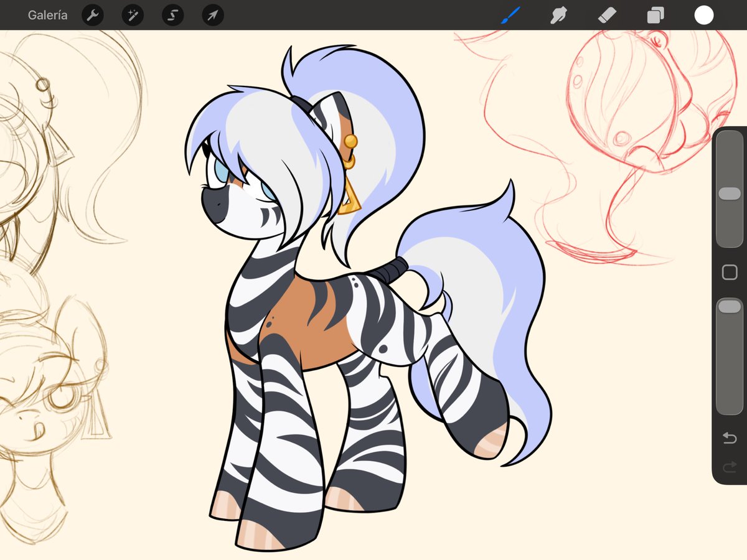Screen dimensions: 747x560
Task: Open the Actions wrench menu
Action: [x=93, y=15]
